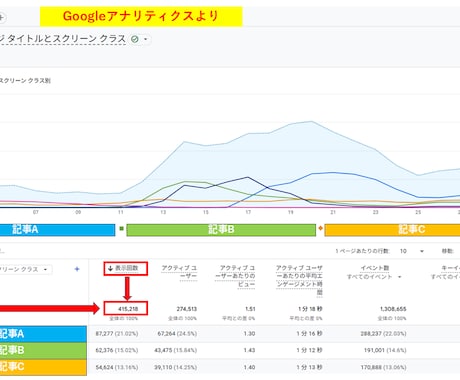Click the add plus icon at top left
The height and width of the screenshot is (380, 460).
(2, 17)
